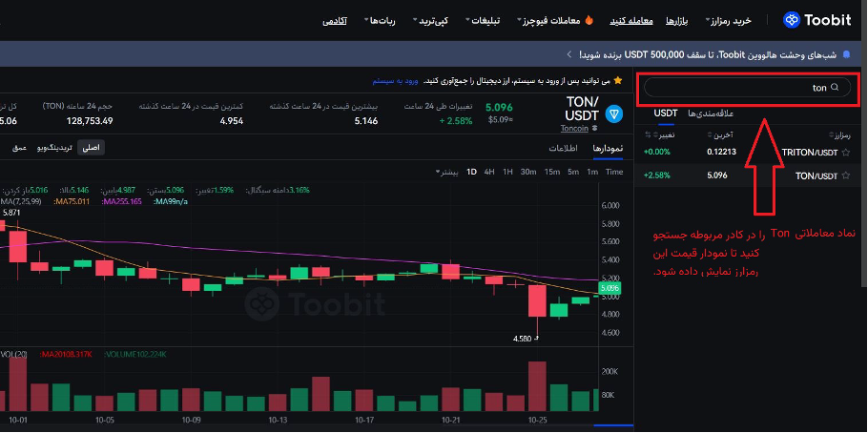868x433 pixels.
Task: Expand the کپی‌ترید copy trade dropdown
Action: [x=430, y=20]
